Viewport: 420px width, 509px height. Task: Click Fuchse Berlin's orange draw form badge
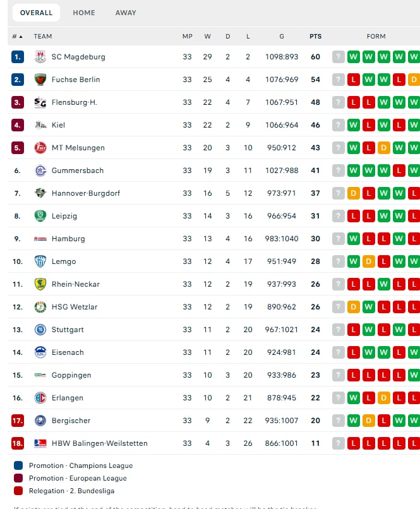pyautogui.click(x=414, y=80)
